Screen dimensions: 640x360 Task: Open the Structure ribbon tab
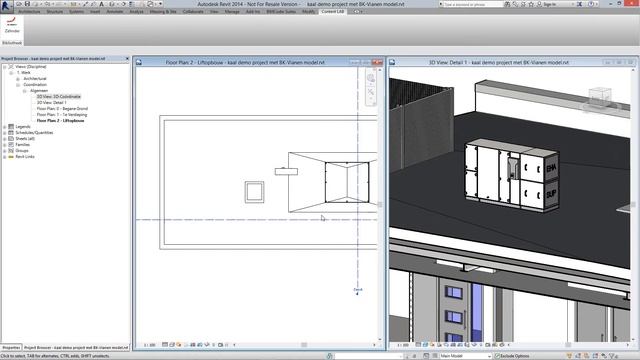point(55,11)
